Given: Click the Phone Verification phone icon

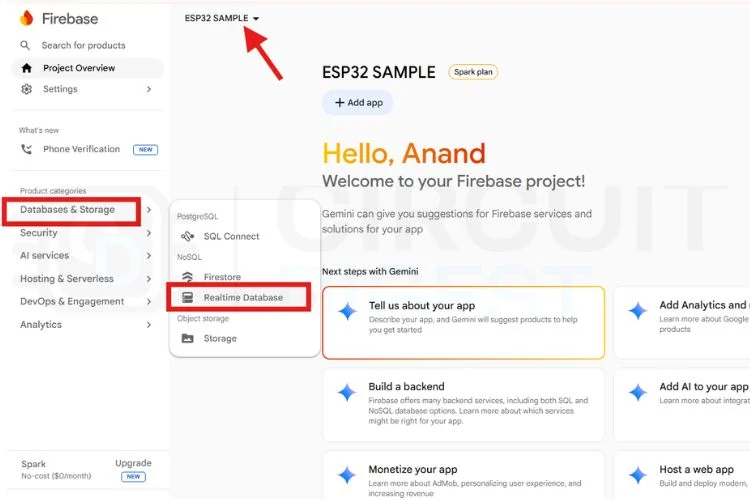Looking at the screenshot, I should (x=27, y=149).
